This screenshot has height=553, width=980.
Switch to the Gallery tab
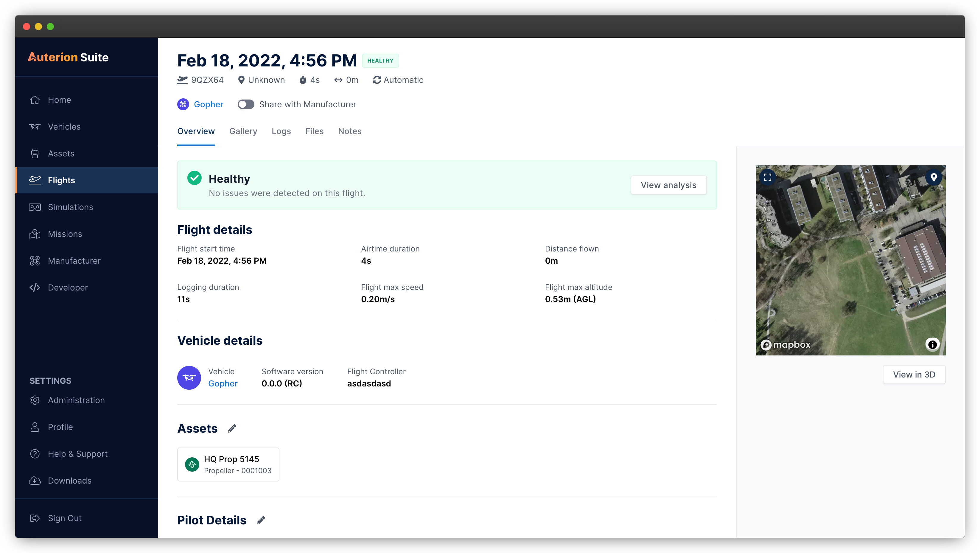(243, 131)
